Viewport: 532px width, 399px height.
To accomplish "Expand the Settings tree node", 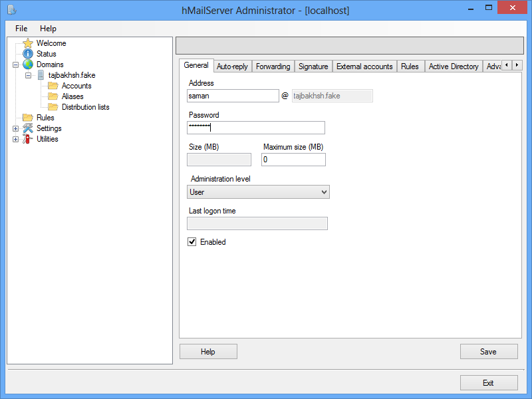I will 15,128.
